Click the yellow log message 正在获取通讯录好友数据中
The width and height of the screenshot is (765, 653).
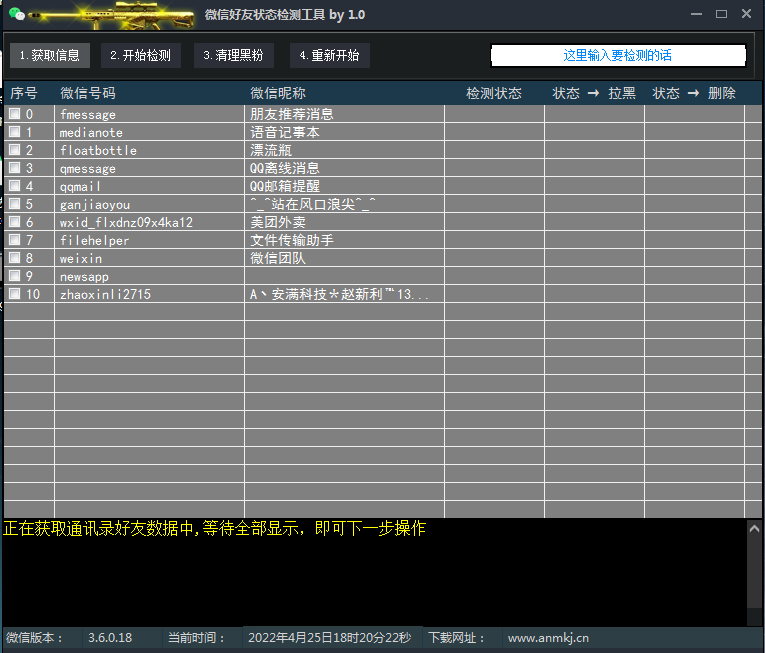tap(214, 529)
